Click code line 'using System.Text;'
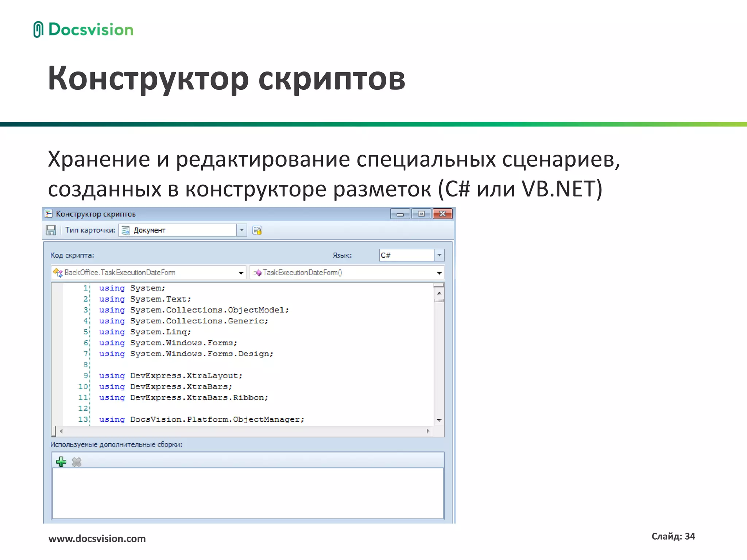The image size is (747, 560). pos(145,299)
